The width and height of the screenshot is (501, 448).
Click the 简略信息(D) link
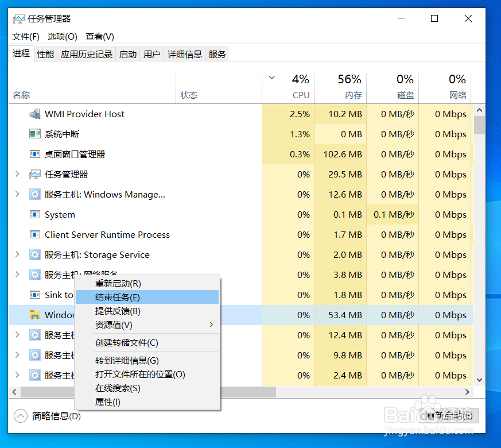pyautogui.click(x=56, y=416)
